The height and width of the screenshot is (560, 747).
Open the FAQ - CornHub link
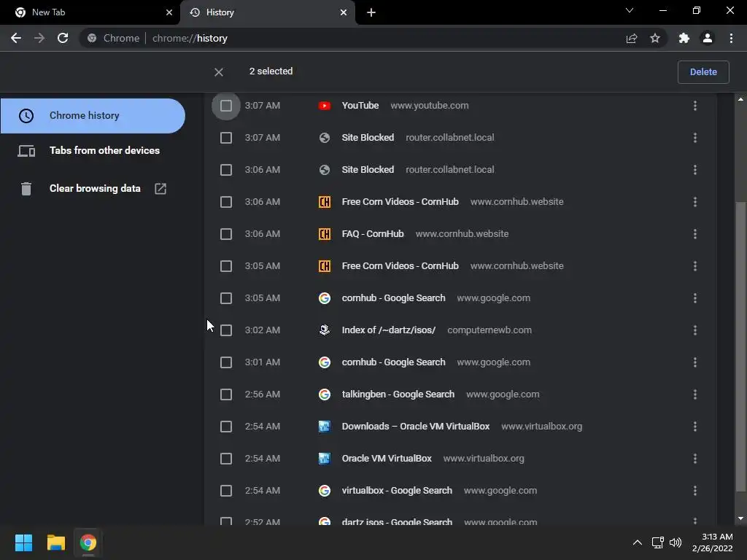[x=373, y=234]
